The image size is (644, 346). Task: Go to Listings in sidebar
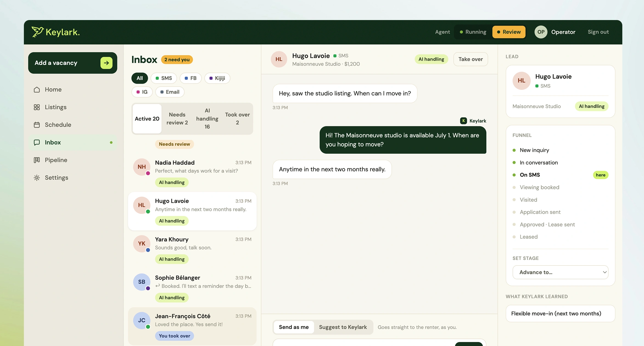(x=73, y=107)
